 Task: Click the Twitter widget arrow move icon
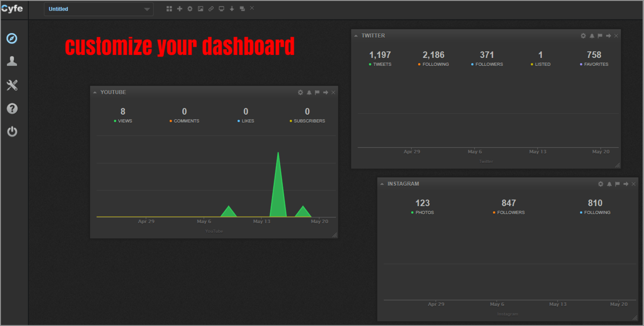(608, 36)
